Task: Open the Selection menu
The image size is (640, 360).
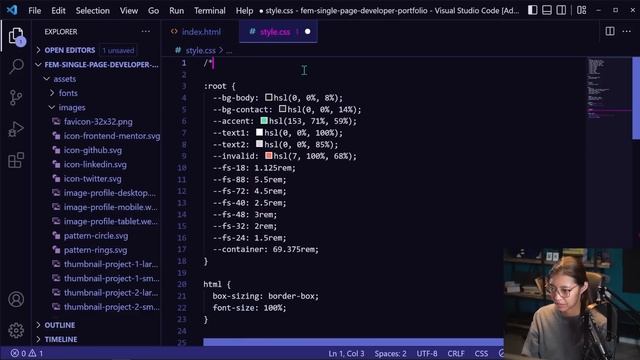Action: (x=92, y=10)
